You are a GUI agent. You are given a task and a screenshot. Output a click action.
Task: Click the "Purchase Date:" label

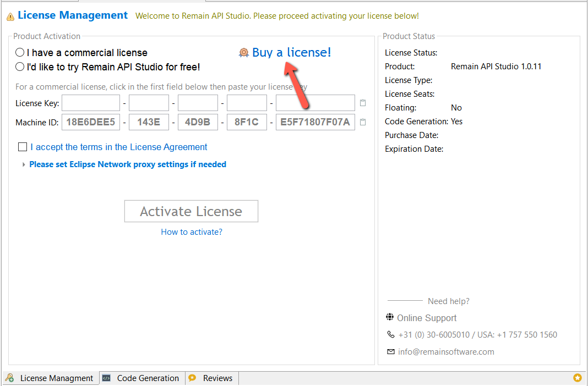(x=412, y=135)
